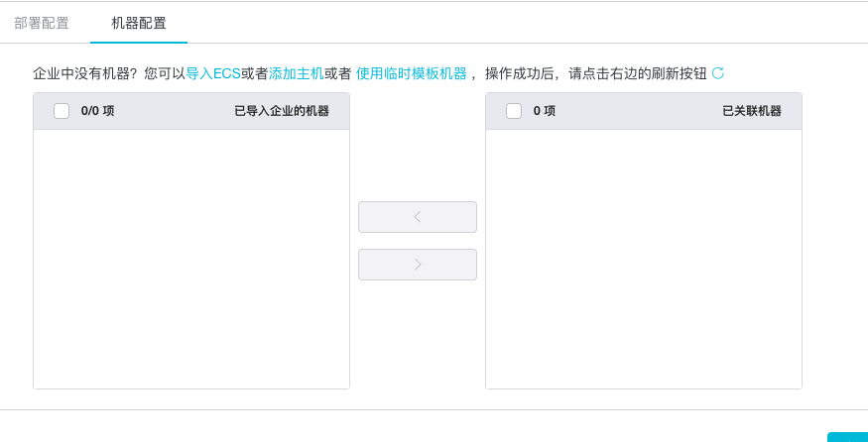Viewport: 868px width, 442px height.
Task: Click the 使用临时模板机器 link
Action: pos(412,73)
